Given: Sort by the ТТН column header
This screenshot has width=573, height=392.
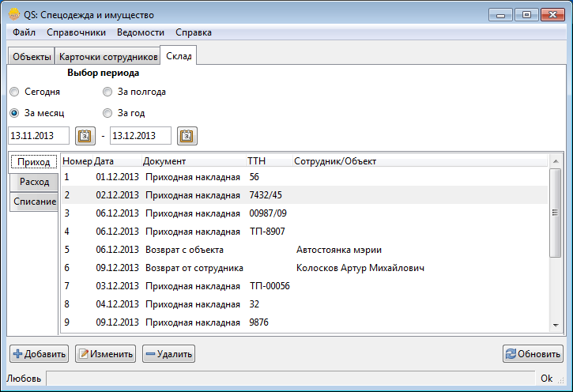Looking at the screenshot, I should (270, 161).
